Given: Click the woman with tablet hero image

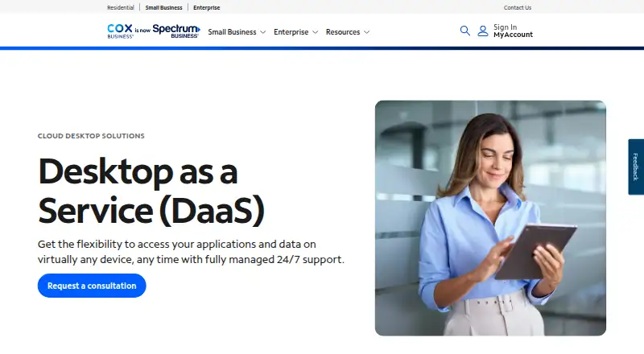Looking at the screenshot, I should 490,218.
